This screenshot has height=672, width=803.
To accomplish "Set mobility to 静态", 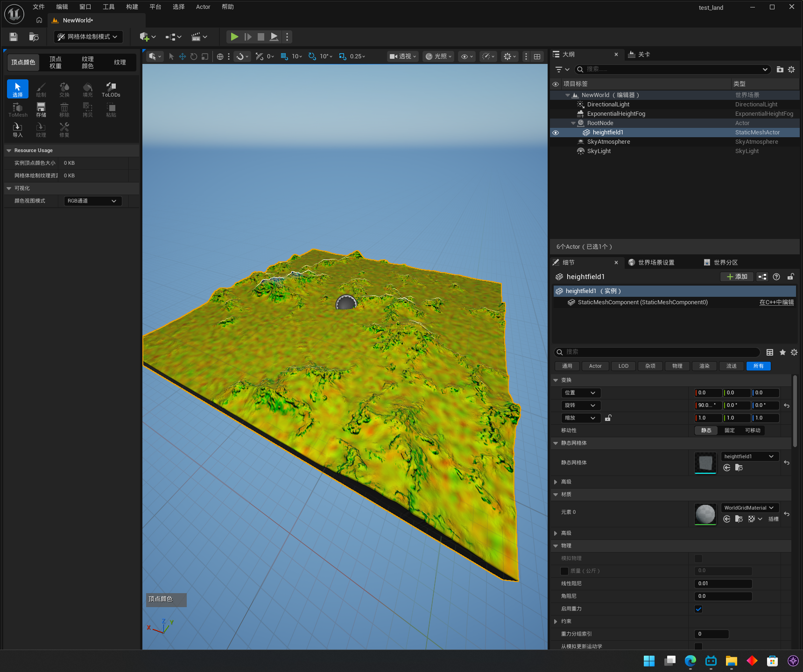I will (706, 430).
